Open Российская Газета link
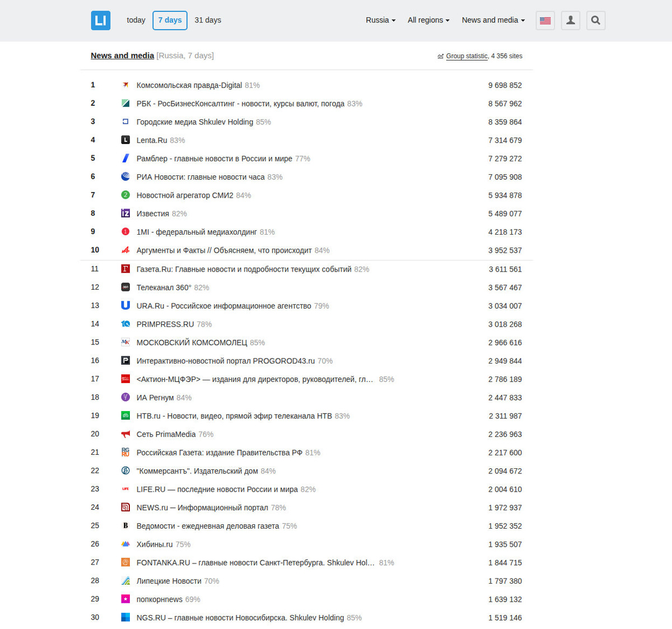The width and height of the screenshot is (672, 629). click(220, 453)
